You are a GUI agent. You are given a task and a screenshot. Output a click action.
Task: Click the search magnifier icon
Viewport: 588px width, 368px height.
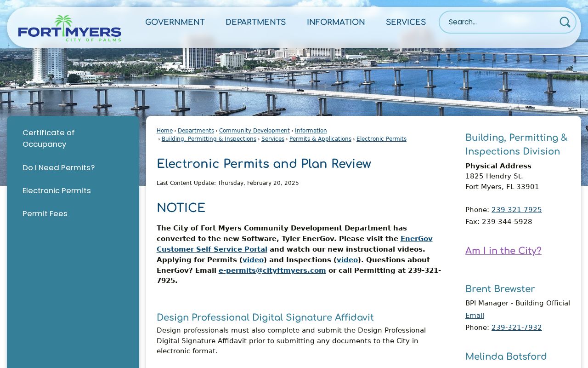coord(565,22)
